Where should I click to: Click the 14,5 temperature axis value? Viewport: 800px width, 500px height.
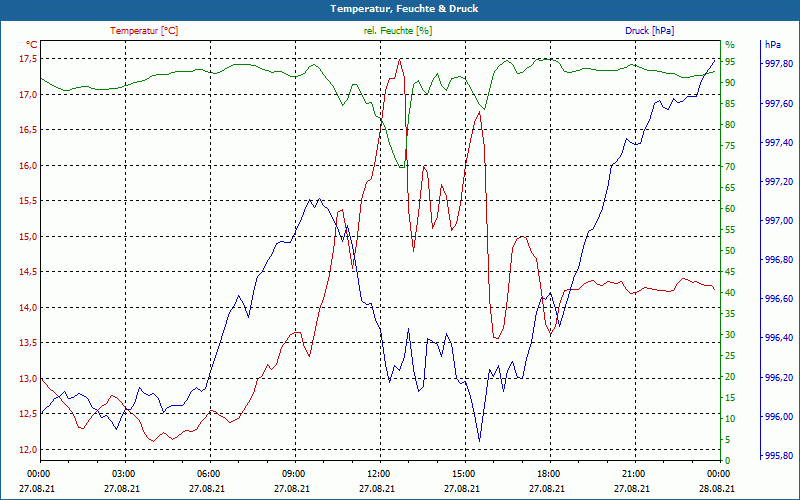(28, 271)
